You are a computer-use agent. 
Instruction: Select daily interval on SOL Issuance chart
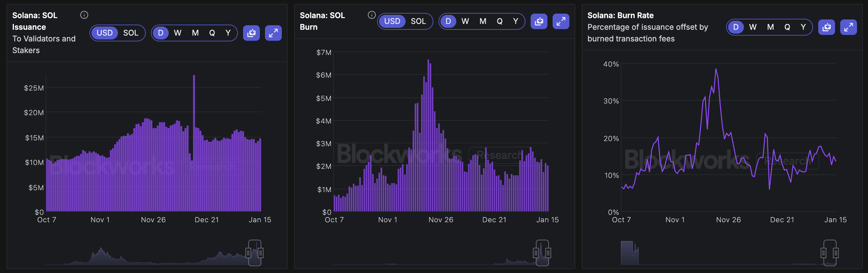pyautogui.click(x=161, y=33)
